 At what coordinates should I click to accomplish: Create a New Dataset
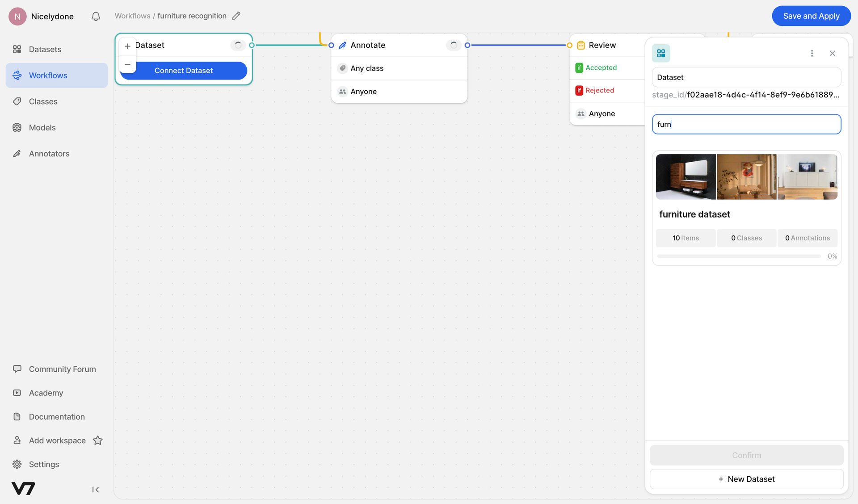[x=746, y=479]
